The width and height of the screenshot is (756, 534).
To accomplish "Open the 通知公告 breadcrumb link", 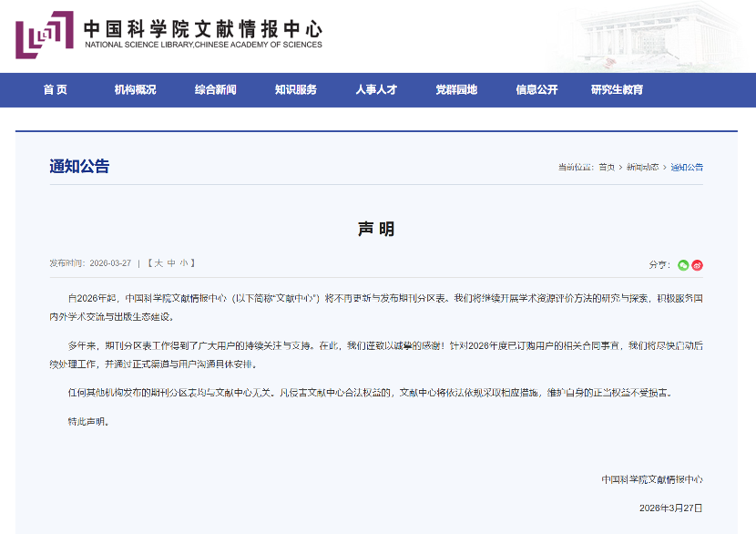I will point(690,167).
